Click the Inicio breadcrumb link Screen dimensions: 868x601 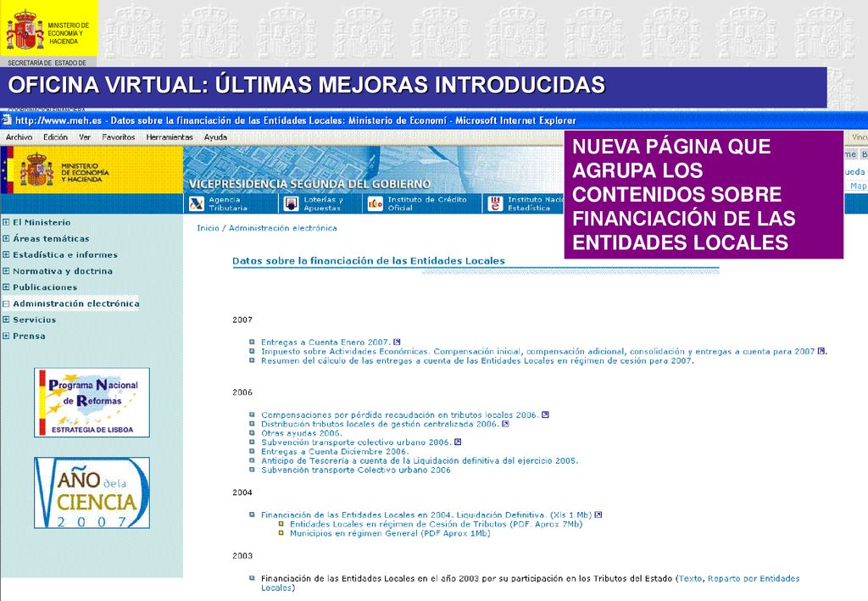pyautogui.click(x=209, y=228)
